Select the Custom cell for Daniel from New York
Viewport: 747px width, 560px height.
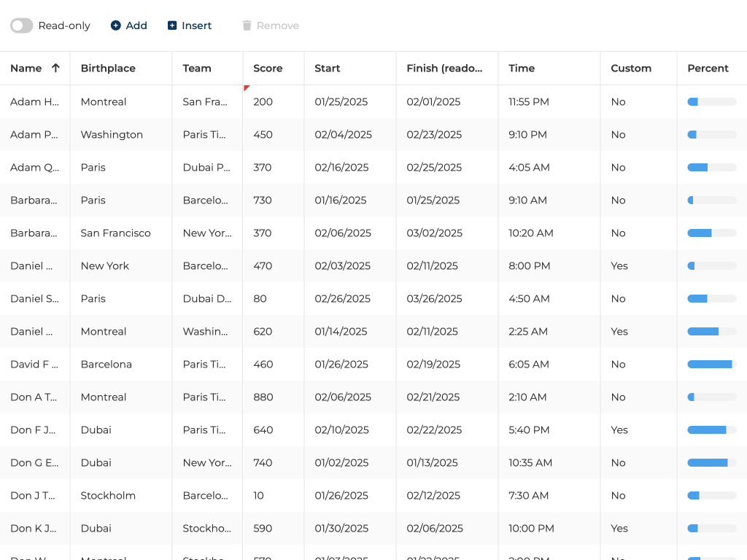(619, 265)
